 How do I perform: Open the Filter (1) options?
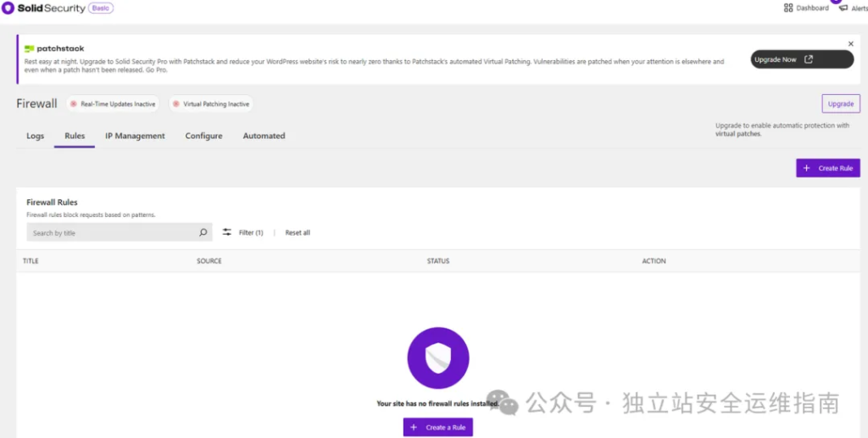(251, 233)
